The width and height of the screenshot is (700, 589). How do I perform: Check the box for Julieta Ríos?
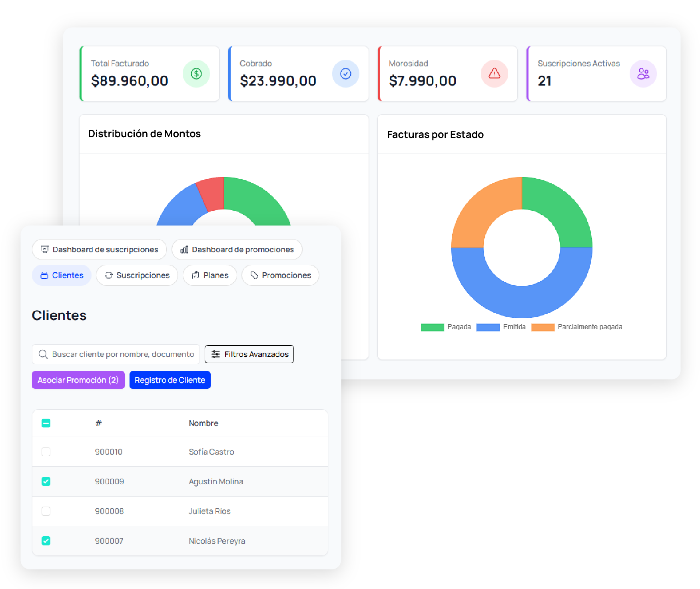click(x=46, y=511)
